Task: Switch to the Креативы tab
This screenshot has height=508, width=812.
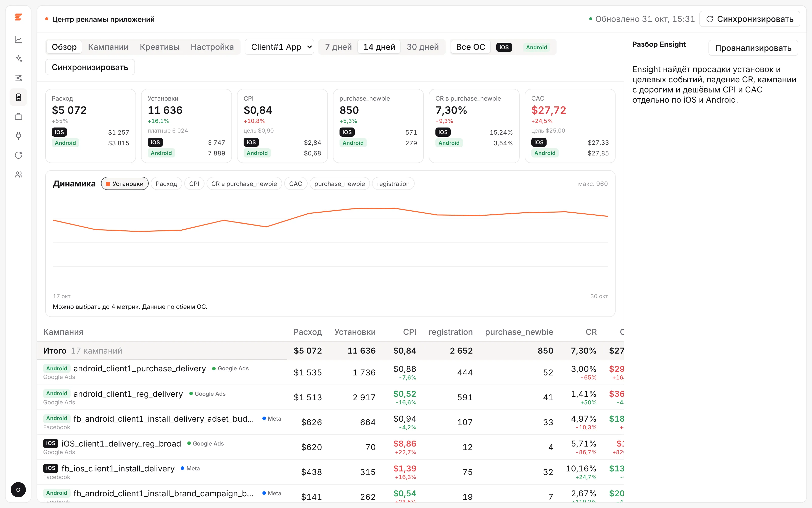Action: click(159, 47)
